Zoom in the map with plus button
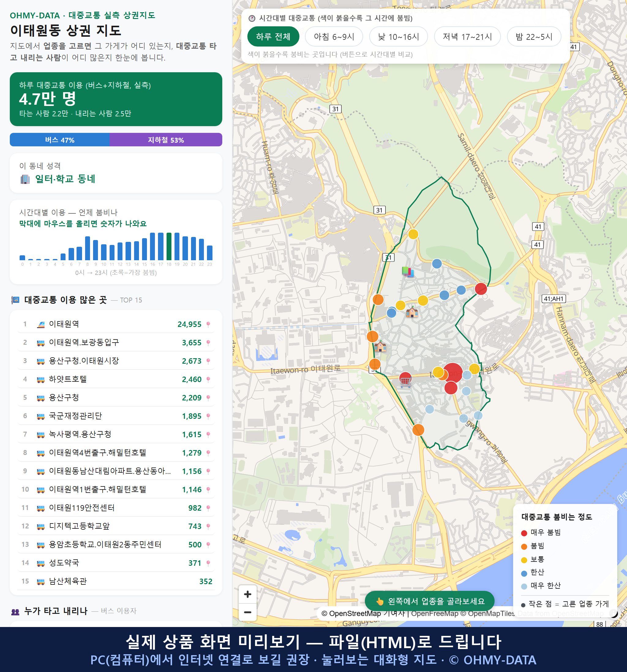Image resolution: width=627 pixels, height=672 pixels. [x=247, y=594]
